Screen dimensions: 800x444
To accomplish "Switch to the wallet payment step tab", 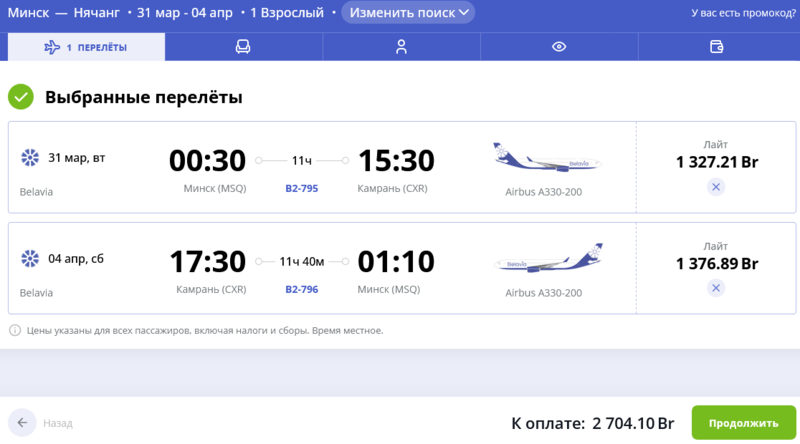I will click(716, 47).
